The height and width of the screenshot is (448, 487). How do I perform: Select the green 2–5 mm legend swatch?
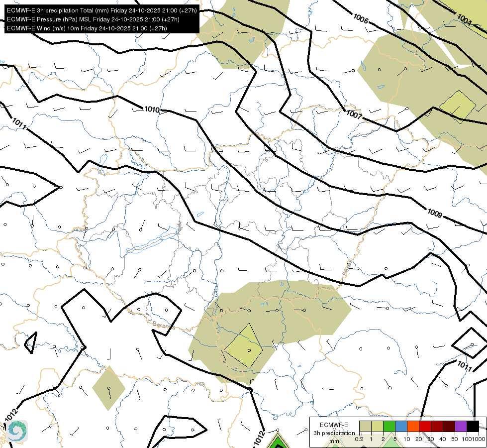pos(389,427)
